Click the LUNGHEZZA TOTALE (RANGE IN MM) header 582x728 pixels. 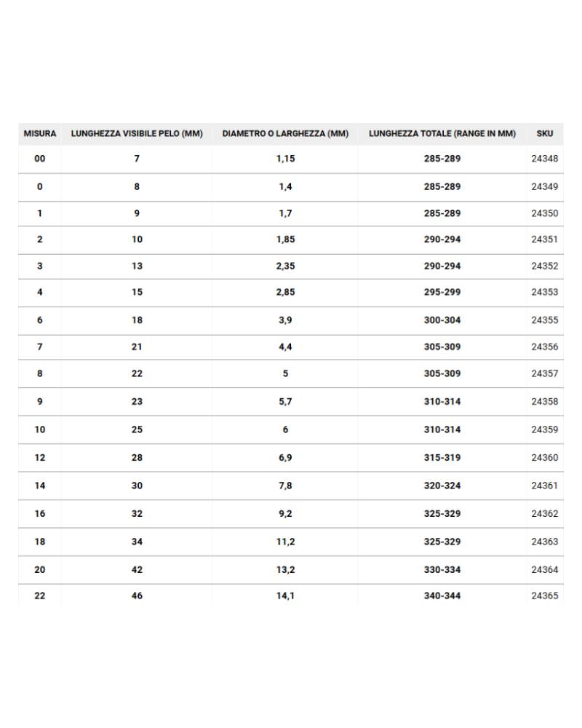tap(442, 134)
